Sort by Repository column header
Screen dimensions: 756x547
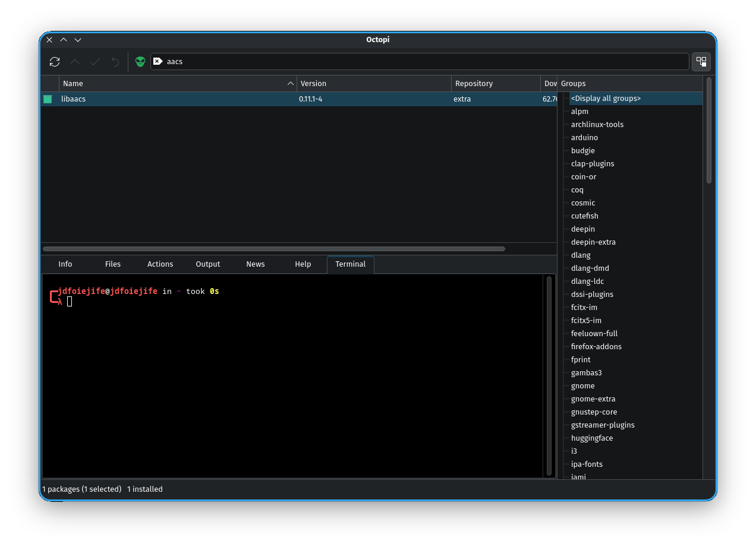point(495,84)
